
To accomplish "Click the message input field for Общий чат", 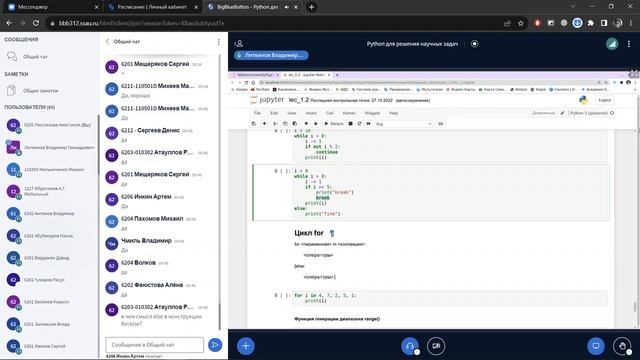I will tap(155, 345).
